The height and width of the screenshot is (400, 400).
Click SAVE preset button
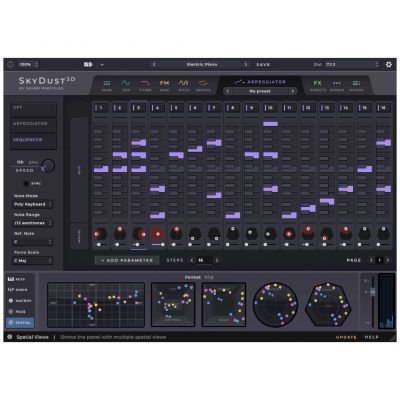pos(263,64)
